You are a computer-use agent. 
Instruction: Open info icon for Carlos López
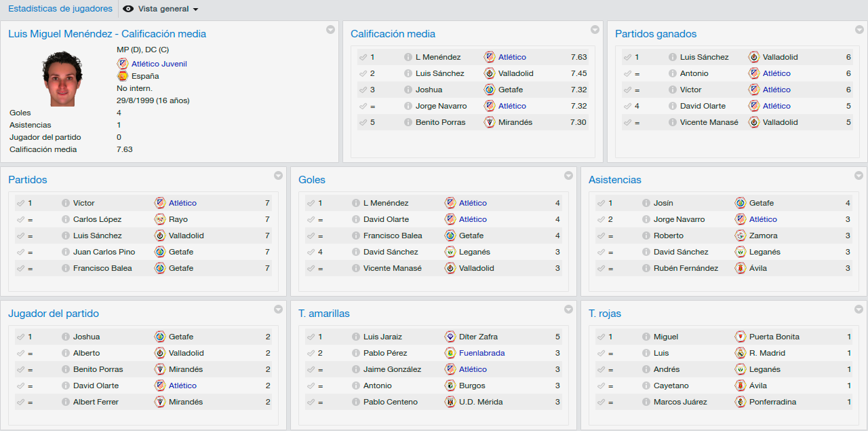66,220
